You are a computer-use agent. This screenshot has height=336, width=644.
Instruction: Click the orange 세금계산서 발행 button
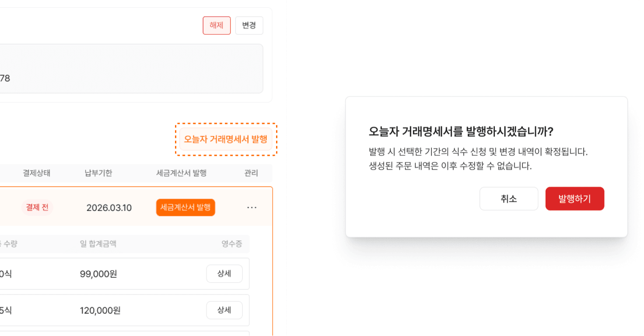coord(185,207)
